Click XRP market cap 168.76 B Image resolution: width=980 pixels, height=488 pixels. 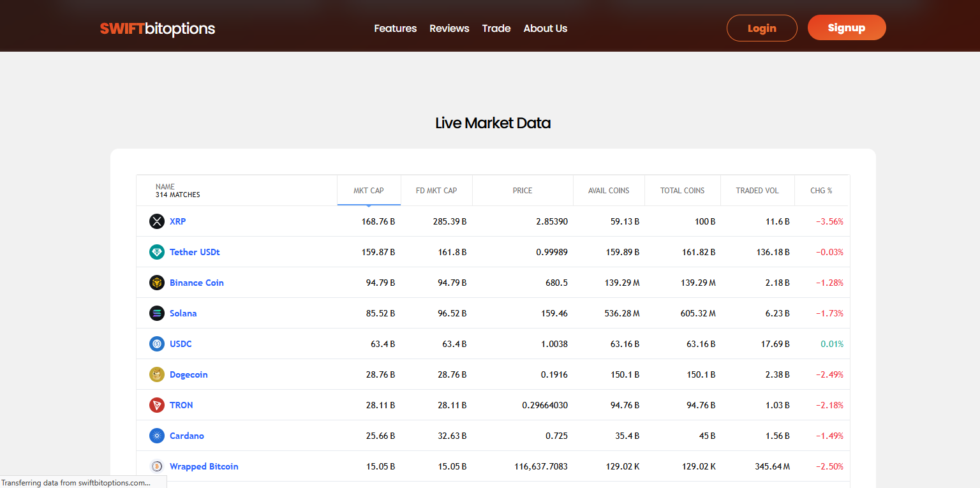(378, 221)
